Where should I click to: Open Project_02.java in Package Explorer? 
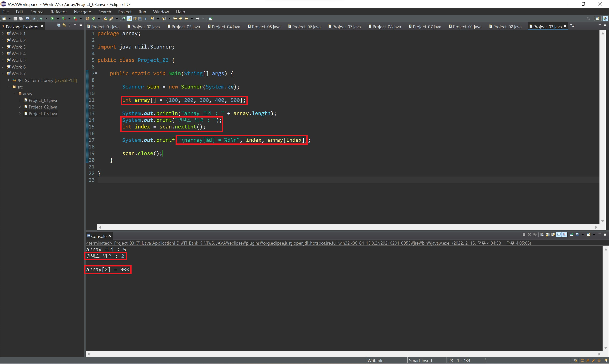(43, 107)
